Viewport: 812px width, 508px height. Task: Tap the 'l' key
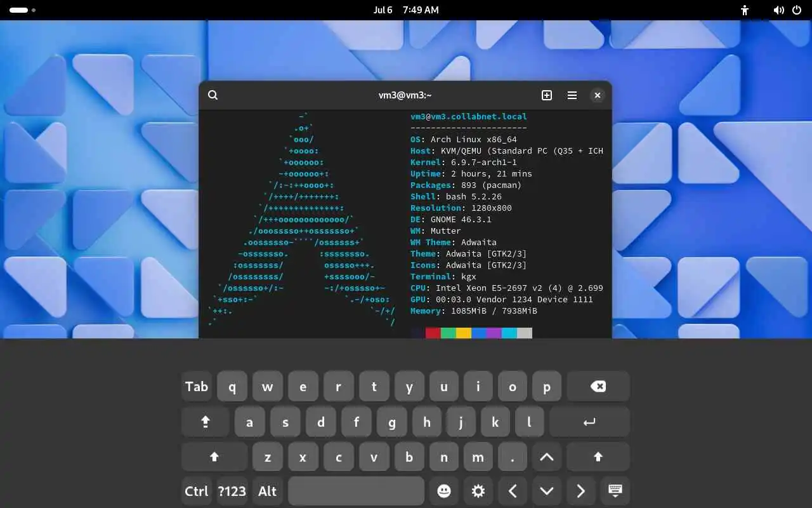pyautogui.click(x=529, y=422)
